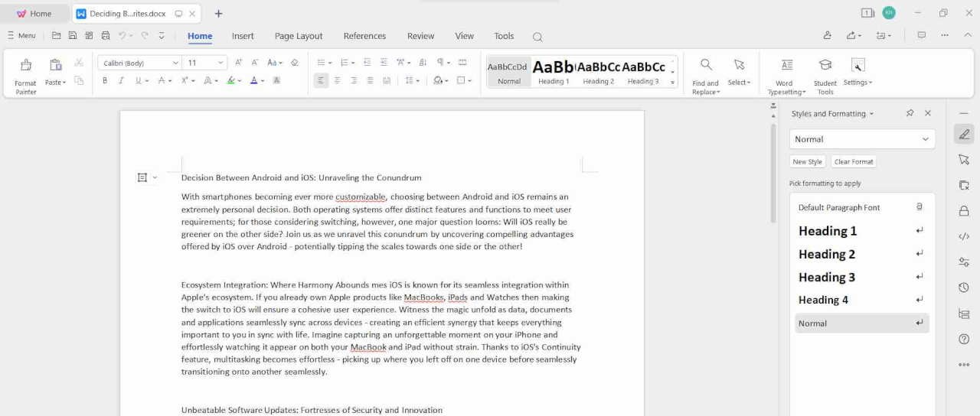The height and width of the screenshot is (416, 980).
Task: Switch to the View tab
Action: tap(464, 36)
